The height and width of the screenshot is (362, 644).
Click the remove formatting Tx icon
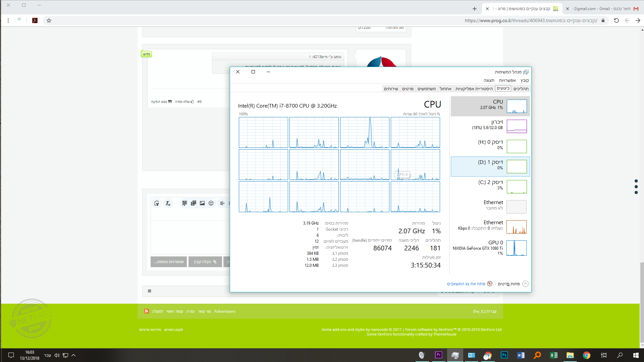click(168, 203)
